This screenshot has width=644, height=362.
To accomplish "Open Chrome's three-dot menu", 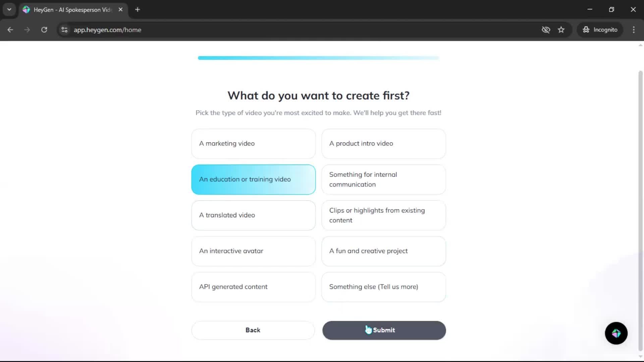I will pos(634,30).
